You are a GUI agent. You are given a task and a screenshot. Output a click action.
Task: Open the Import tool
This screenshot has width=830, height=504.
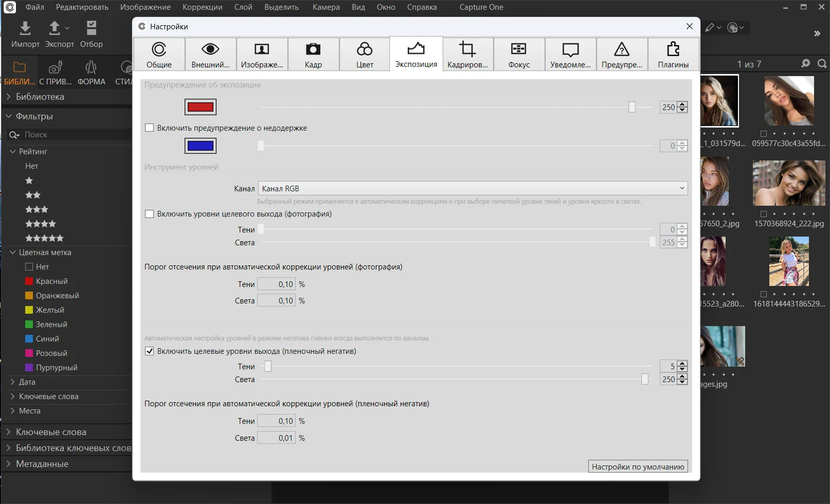25,34
